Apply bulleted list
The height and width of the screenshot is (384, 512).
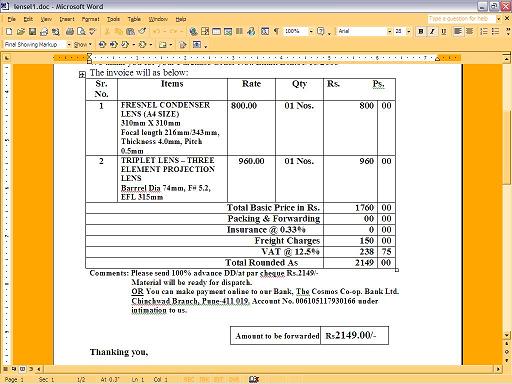pos(495,31)
